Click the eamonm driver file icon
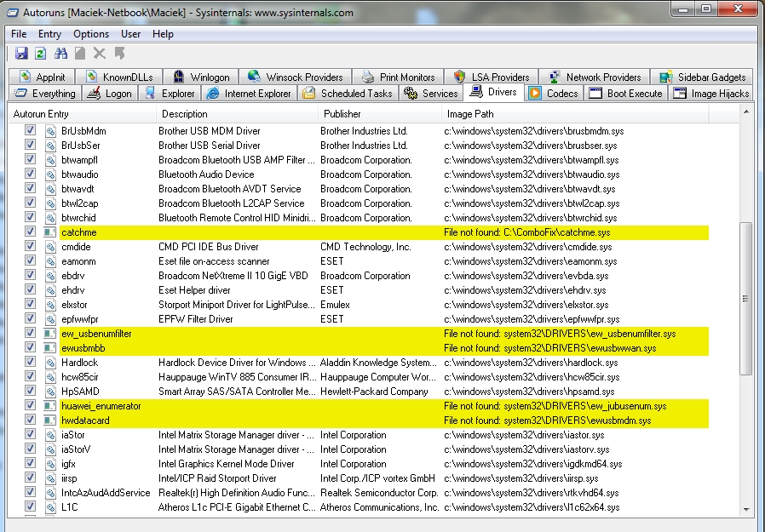Screen dimensions: 765x532 [x=49, y=261]
